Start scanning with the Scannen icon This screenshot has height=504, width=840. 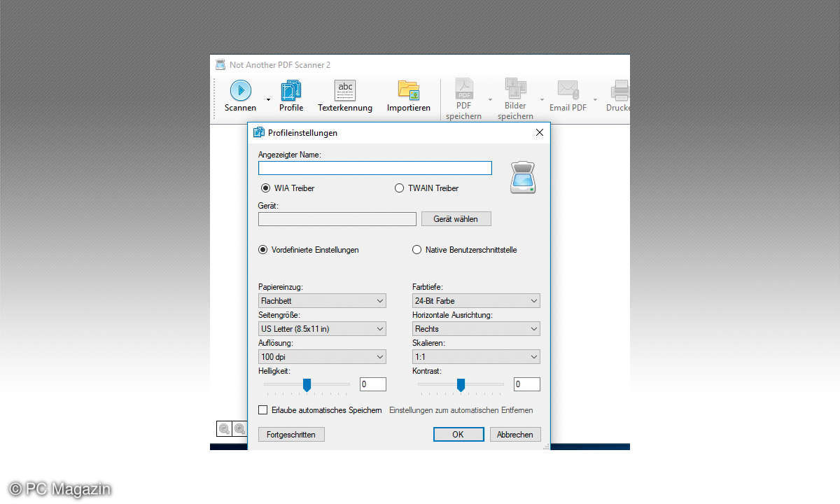(x=240, y=90)
